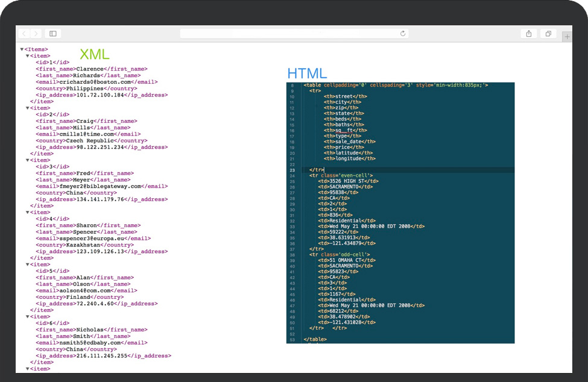Toggle the Safari sidebar button
Viewport: 588px width, 382px height.
(x=53, y=34)
